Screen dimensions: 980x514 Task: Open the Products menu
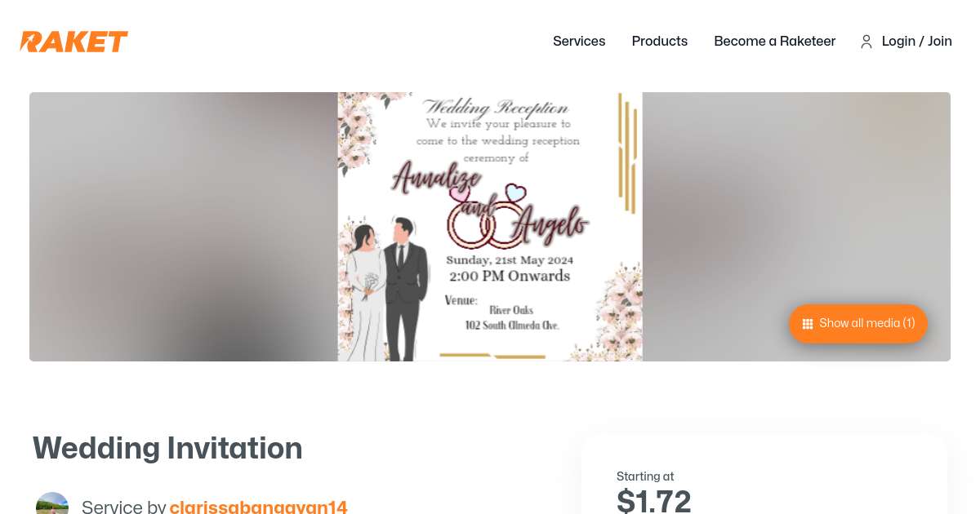(x=660, y=41)
